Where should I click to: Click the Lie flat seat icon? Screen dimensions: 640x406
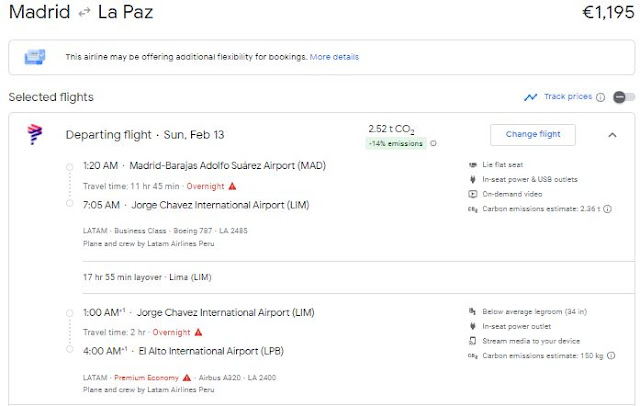[472, 164]
